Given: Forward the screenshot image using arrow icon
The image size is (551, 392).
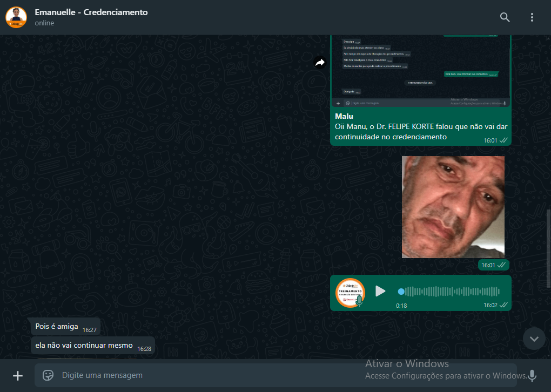Looking at the screenshot, I should 320,63.
